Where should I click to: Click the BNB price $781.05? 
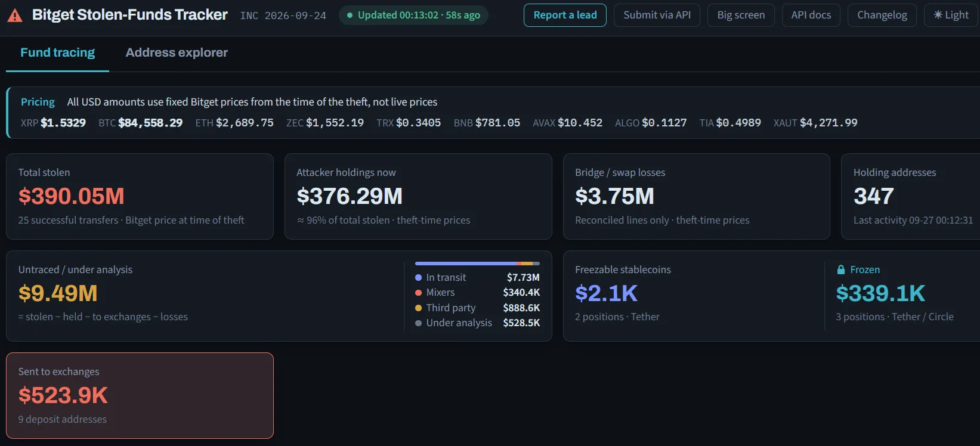point(497,123)
